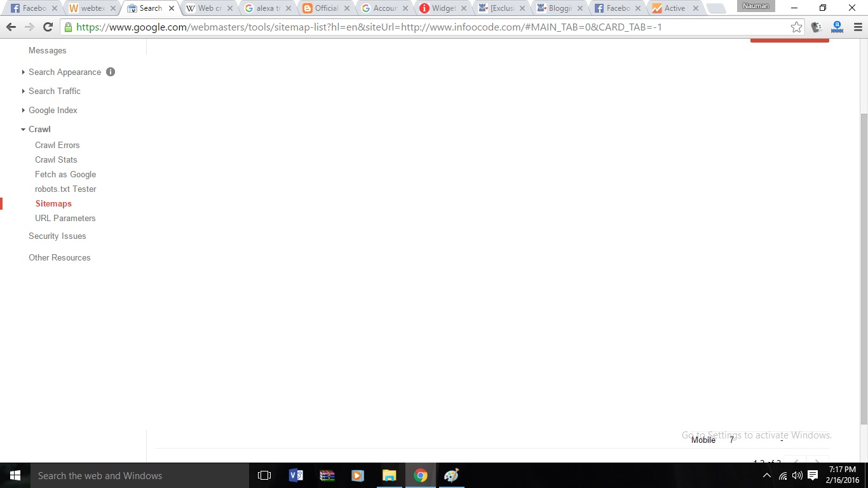The height and width of the screenshot is (488, 868).
Task: Click the browser reload page icon
Action: point(48,27)
